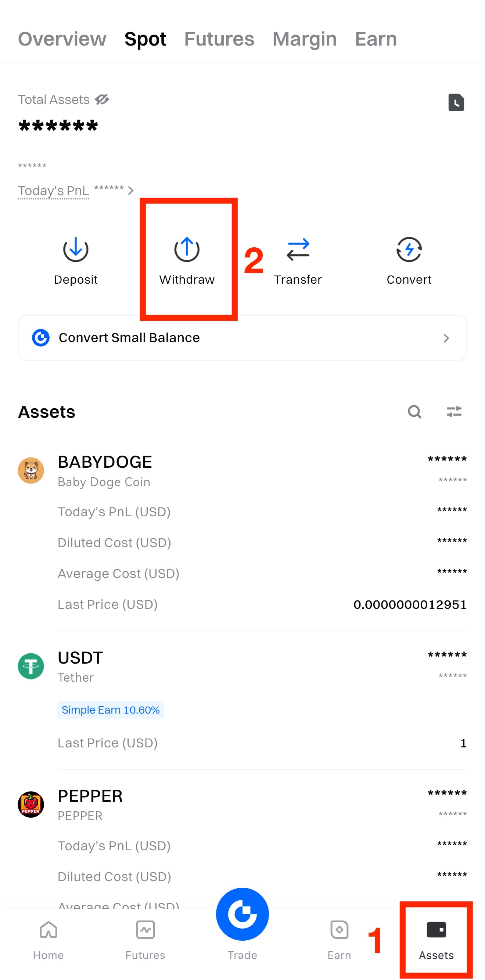Tap the Convert lightning icon

409,250
